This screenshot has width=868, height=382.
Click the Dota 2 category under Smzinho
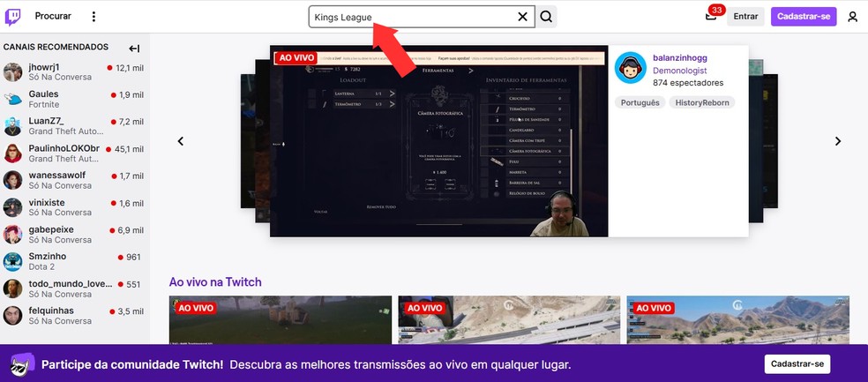click(x=41, y=267)
